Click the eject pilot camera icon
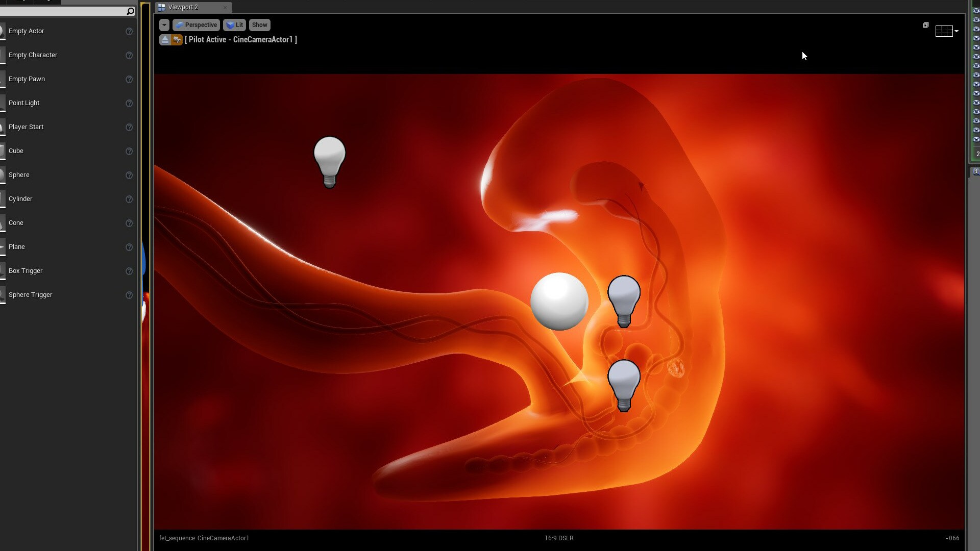This screenshot has width=980, height=551. coord(165,40)
